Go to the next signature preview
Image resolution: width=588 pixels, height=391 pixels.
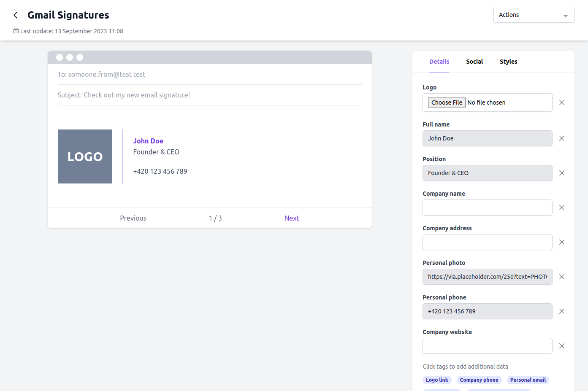click(292, 218)
